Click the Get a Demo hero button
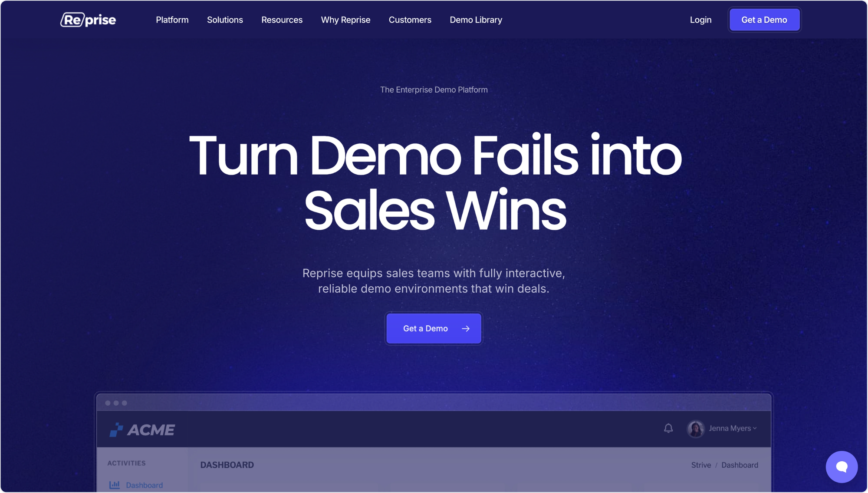This screenshot has width=868, height=493. coord(434,328)
